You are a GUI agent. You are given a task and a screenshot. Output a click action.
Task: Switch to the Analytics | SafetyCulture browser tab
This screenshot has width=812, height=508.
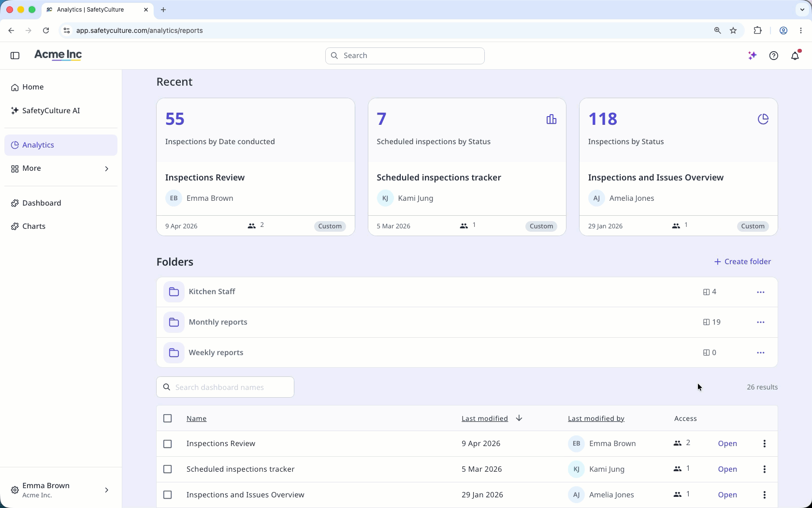click(97, 10)
